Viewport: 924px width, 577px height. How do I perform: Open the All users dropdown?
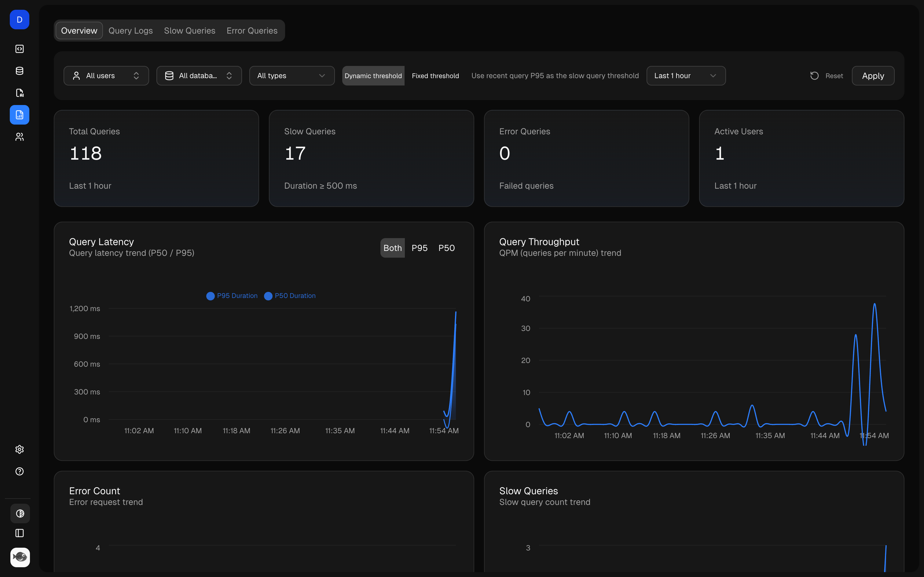click(x=106, y=76)
